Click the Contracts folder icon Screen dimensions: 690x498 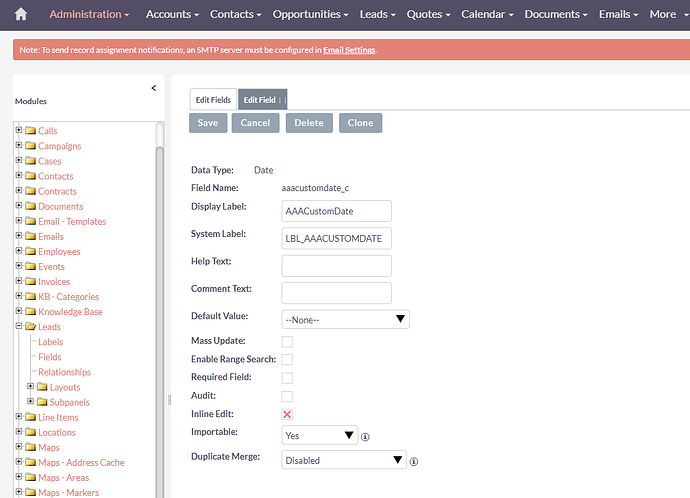tap(30, 190)
